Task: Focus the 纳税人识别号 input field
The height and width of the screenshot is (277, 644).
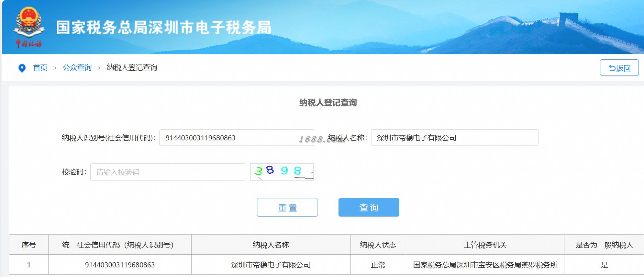Action: 236,138
